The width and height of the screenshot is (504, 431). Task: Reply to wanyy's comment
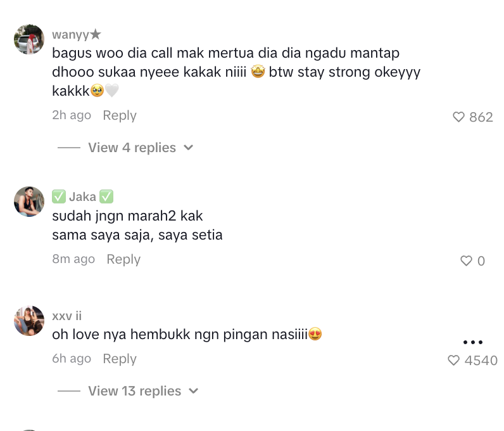(x=120, y=115)
